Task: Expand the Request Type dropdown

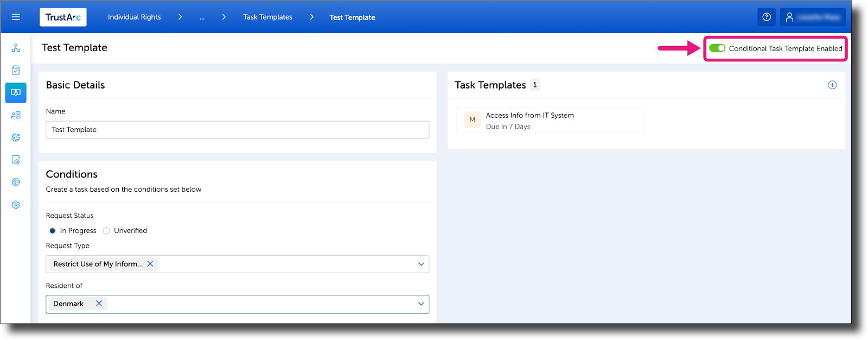Action: coord(421,264)
